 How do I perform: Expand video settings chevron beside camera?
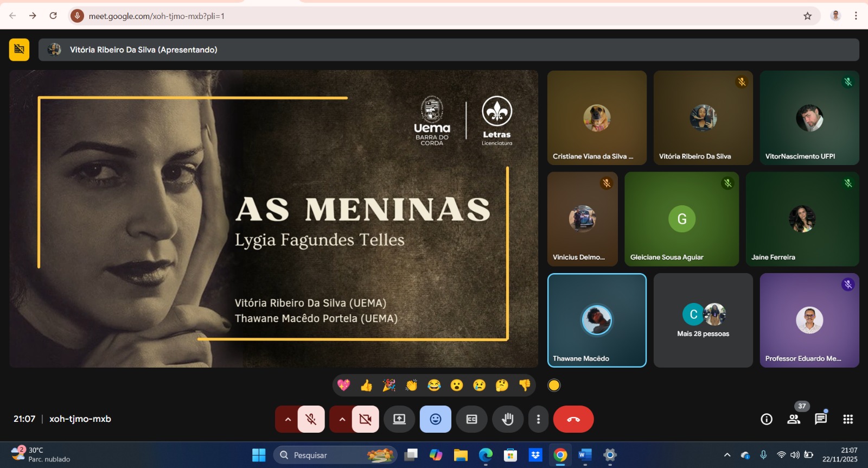click(342, 419)
